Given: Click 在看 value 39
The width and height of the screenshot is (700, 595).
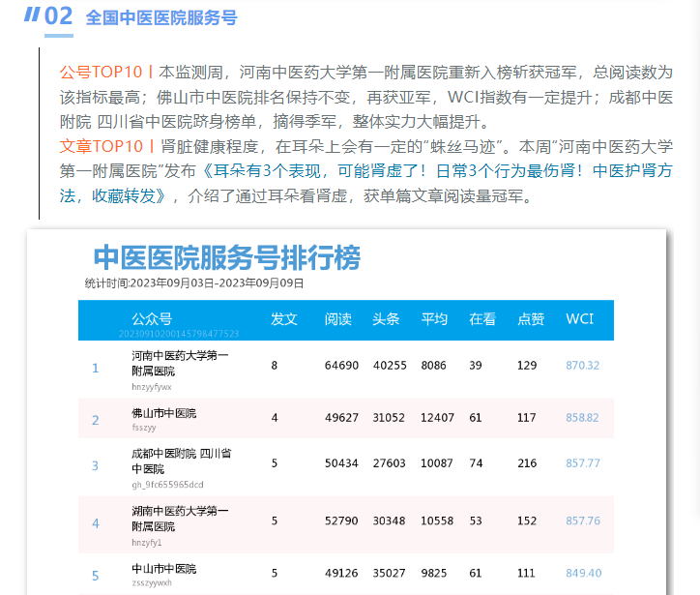Looking at the screenshot, I should click(476, 366).
